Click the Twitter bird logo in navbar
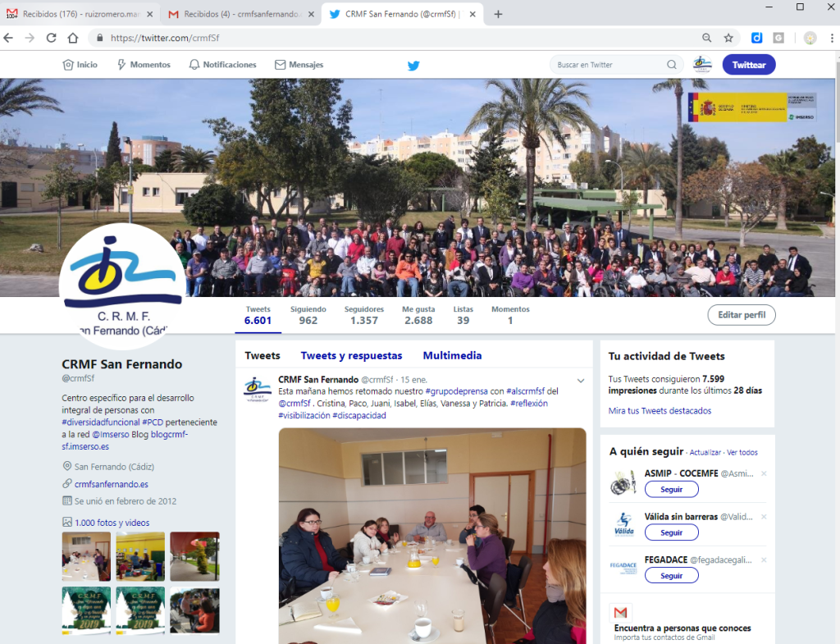Image resolution: width=840 pixels, height=644 pixels. click(x=413, y=65)
